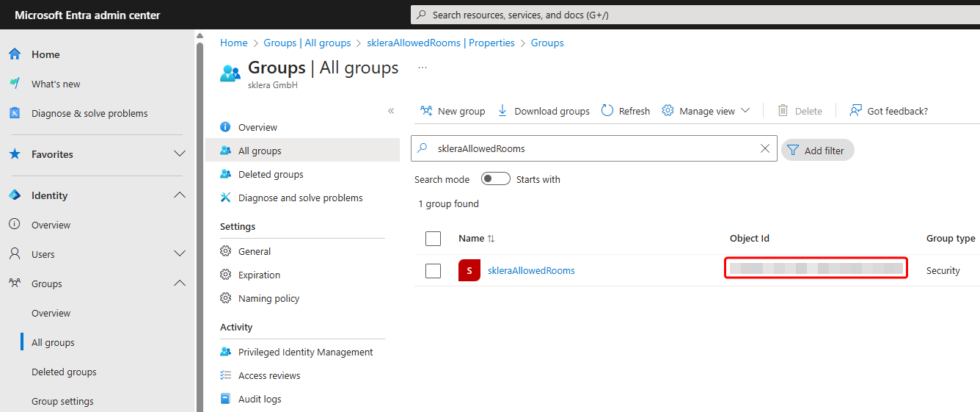The image size is (980, 412).
Task: Click the Deleted groups icon in blade menu
Action: pyautogui.click(x=226, y=174)
